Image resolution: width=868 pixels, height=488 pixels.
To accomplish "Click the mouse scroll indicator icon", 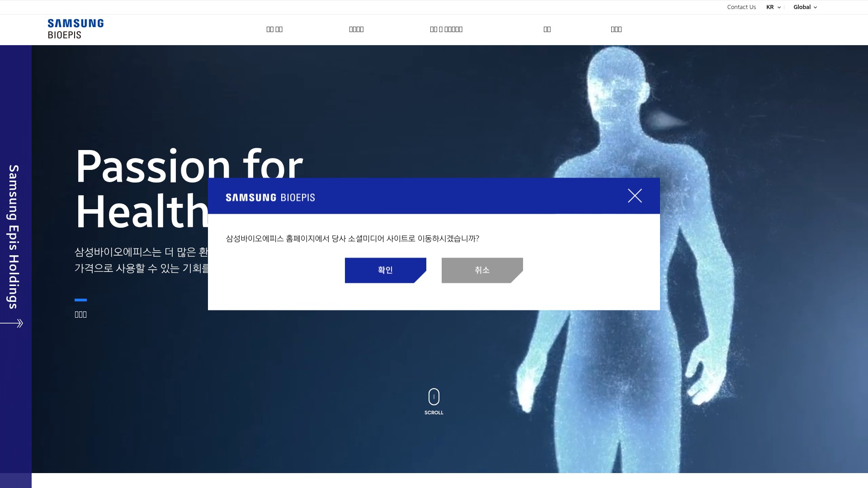I will click(434, 397).
